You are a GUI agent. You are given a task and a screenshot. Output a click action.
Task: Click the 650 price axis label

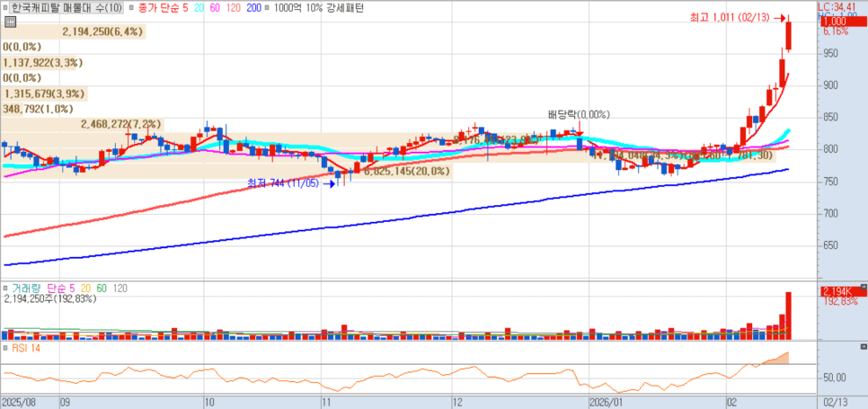830,245
